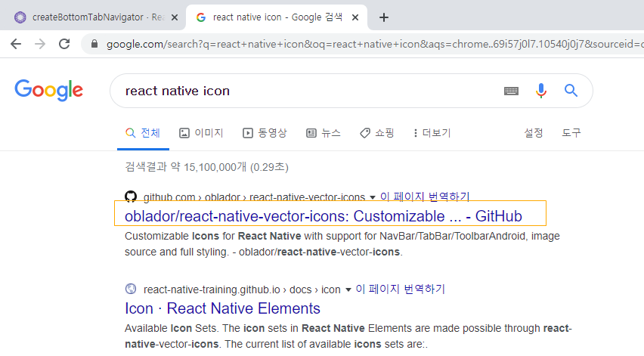Click the globe favicon beside react-native-training result

pos(131,289)
